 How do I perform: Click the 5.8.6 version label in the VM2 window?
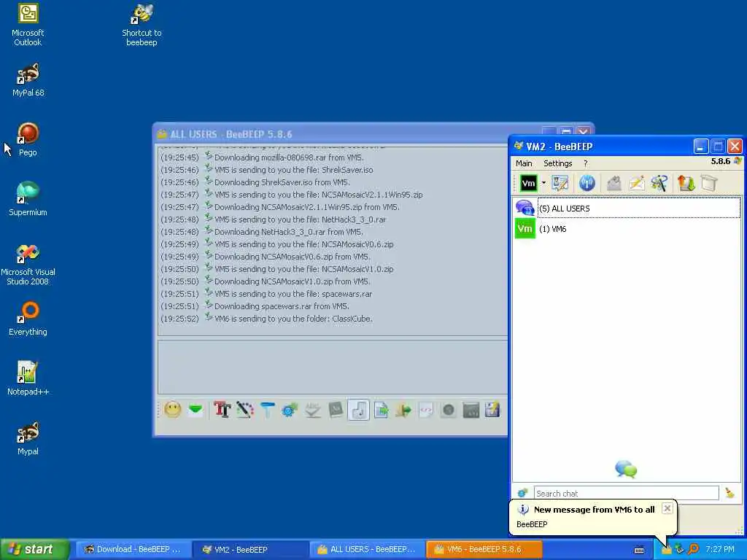click(x=720, y=161)
